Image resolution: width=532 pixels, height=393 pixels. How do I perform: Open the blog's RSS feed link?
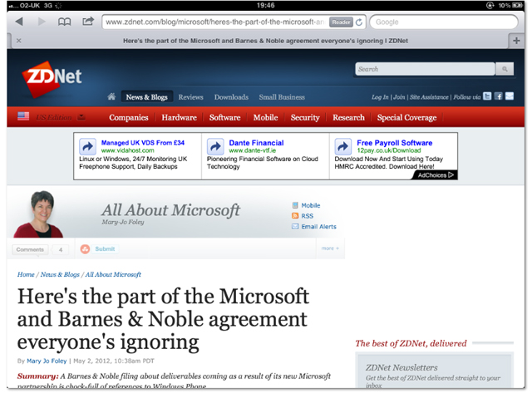[307, 216]
